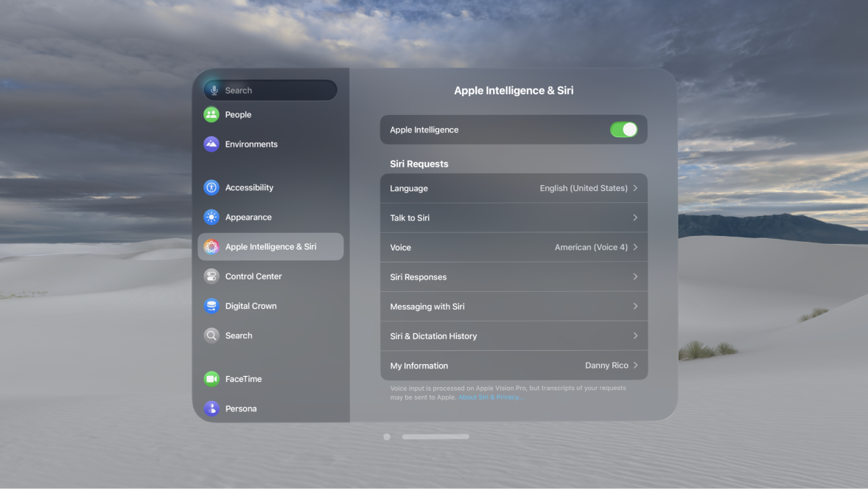Open Siri Responses chevron
Screen dimensions: 868x491
[635, 276]
